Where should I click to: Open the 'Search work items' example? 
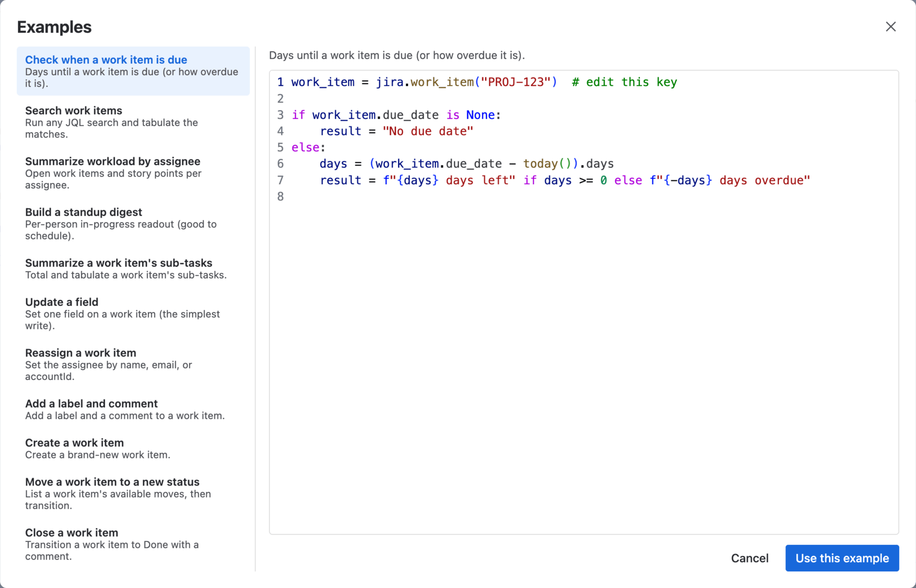coord(133,122)
